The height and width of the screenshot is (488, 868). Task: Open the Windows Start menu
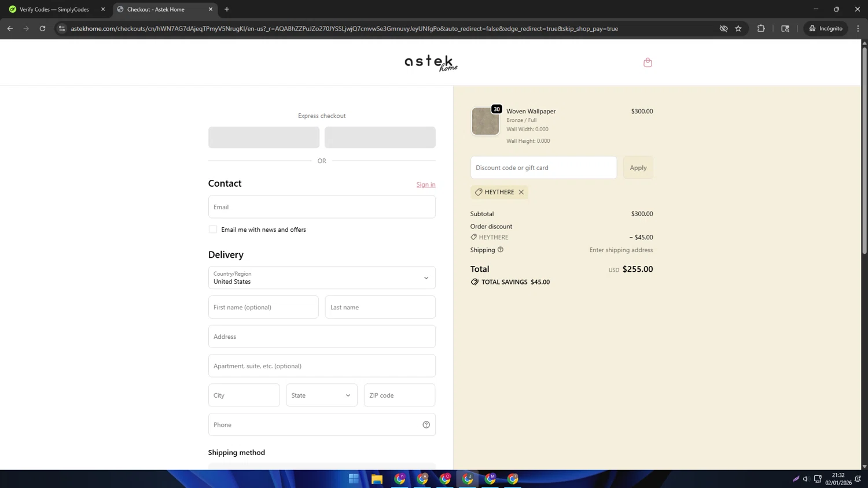click(354, 479)
